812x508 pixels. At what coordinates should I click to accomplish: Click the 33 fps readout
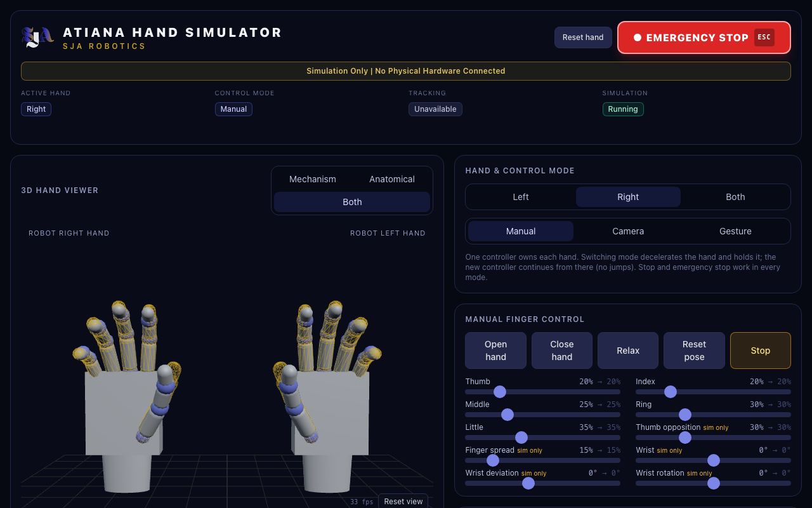[x=362, y=502]
